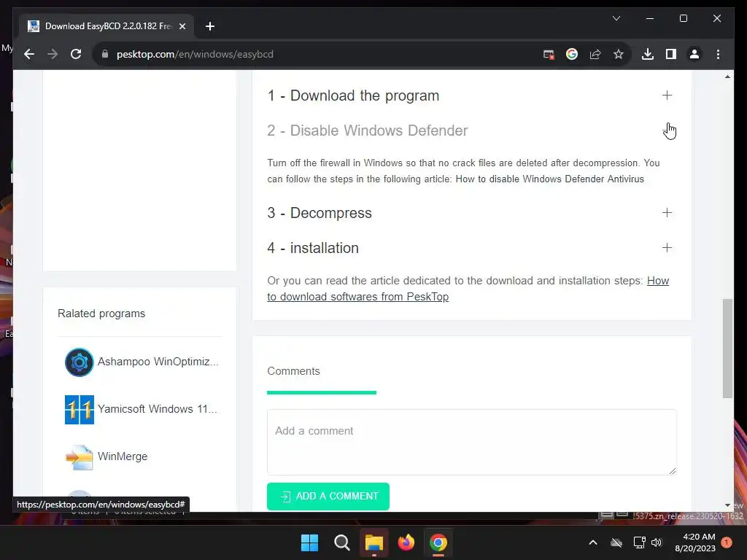Viewport: 747px width, 560px height.
Task: Expand step 1 Download the program
Action: (667, 96)
